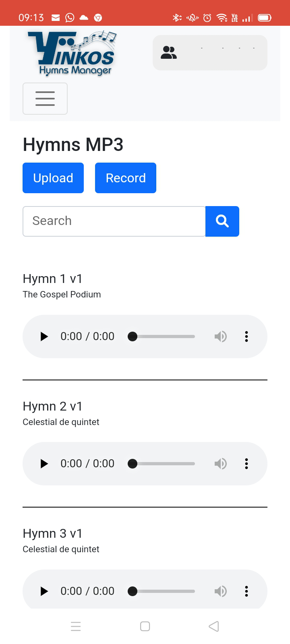Open more options for Hymn 1 player
This screenshot has width=290, height=644.
click(246, 336)
